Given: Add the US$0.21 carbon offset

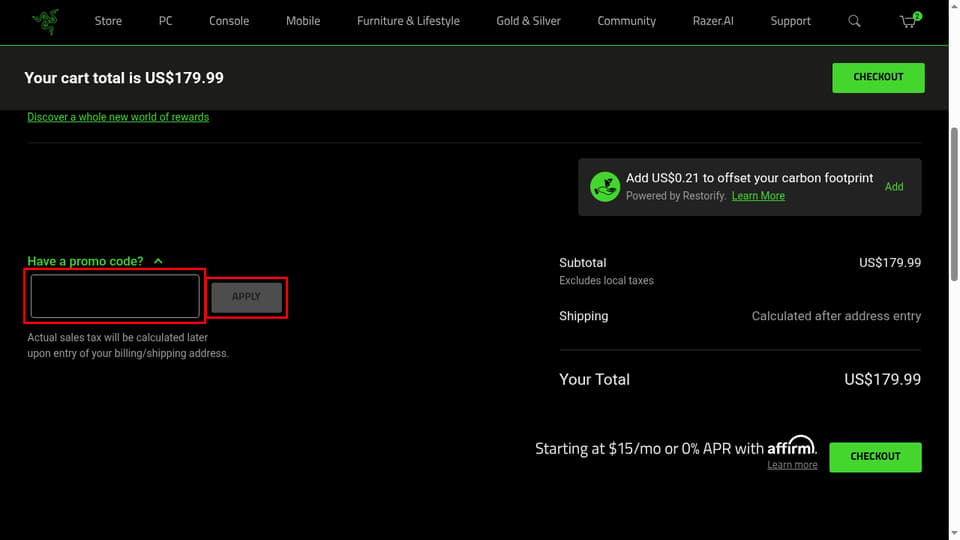Looking at the screenshot, I should pos(894,187).
